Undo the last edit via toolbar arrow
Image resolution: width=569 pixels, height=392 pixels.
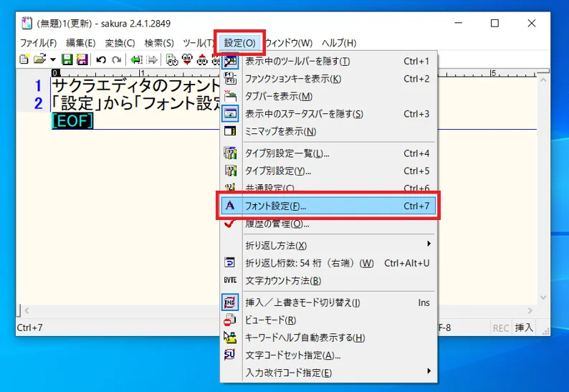(x=101, y=59)
